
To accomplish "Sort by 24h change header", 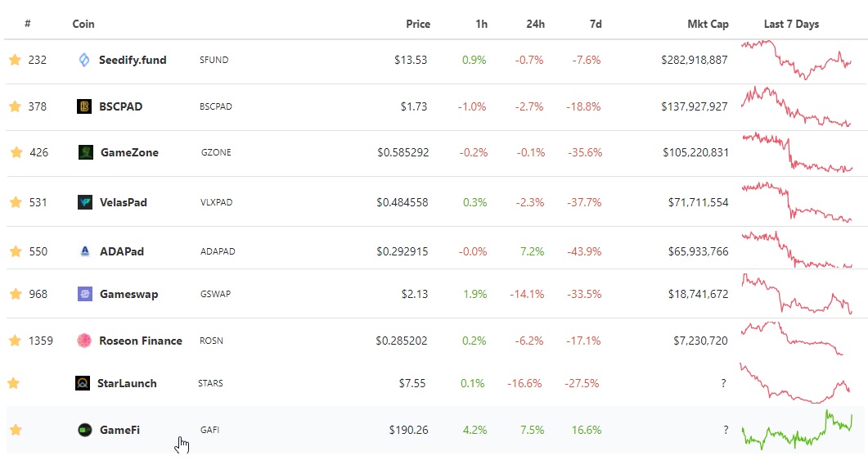I will [535, 24].
